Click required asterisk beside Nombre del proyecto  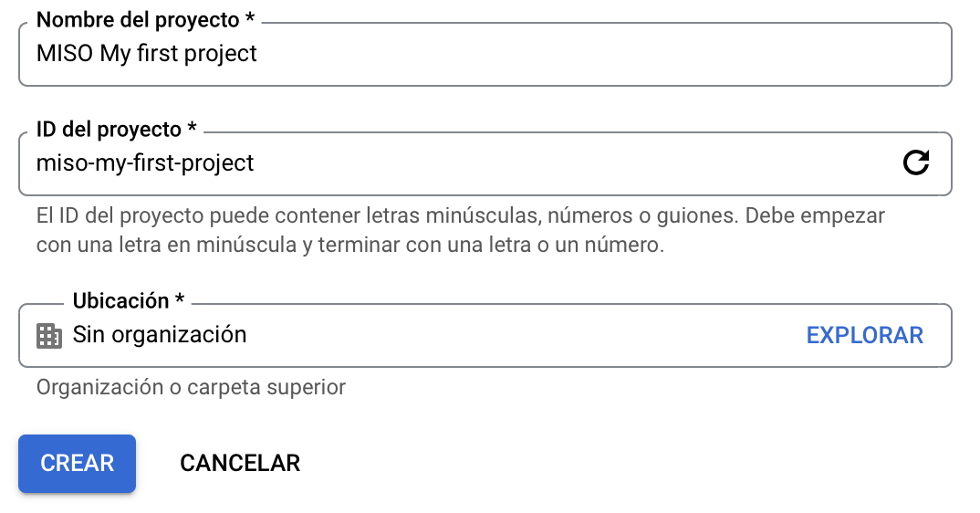pos(250,17)
